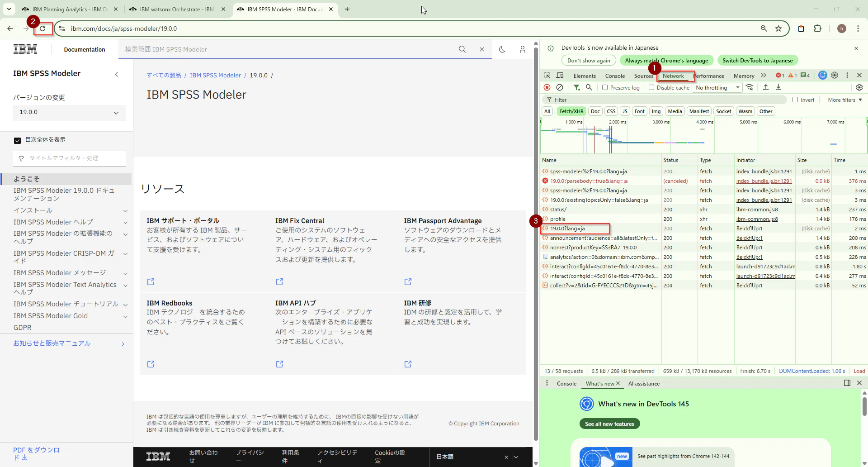The width and height of the screenshot is (868, 467).
Task: Stop recording the network log
Action: [x=547, y=87]
